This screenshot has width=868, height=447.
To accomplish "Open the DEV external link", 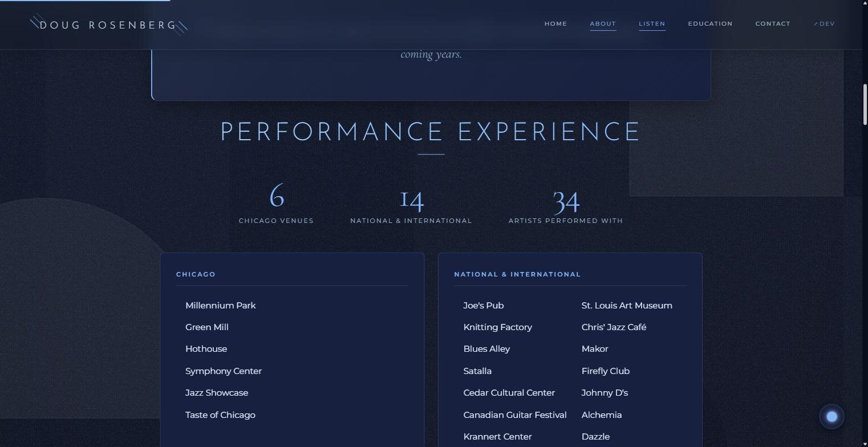I will 824,24.
